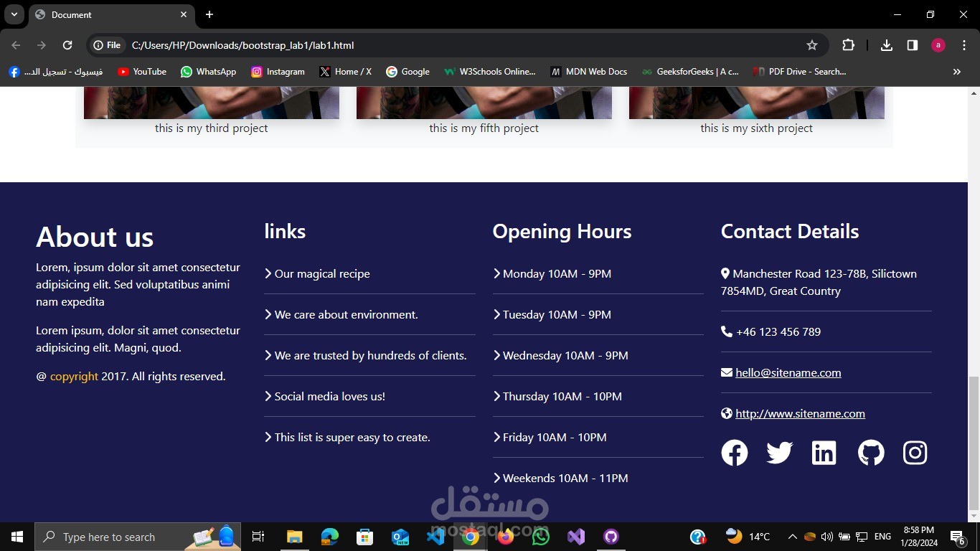Open the W3Schools Online bookmark
This screenshot has width=980, height=551.
coord(489,72)
